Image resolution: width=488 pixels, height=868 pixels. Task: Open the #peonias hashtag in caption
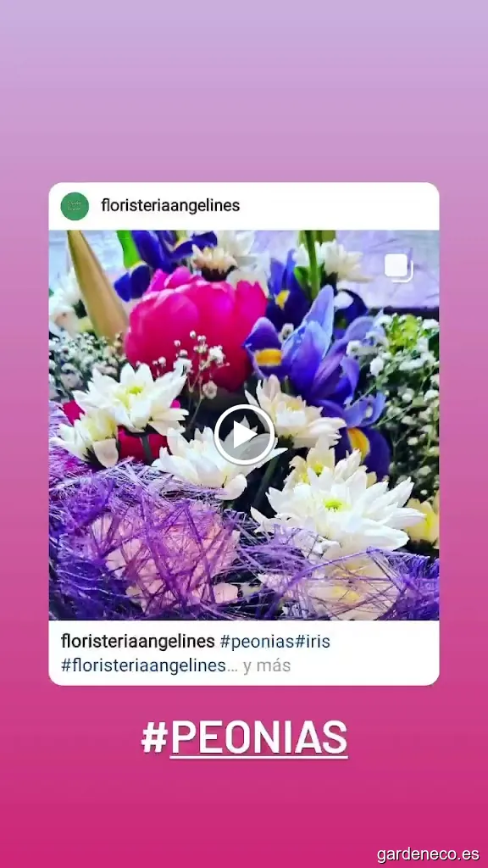point(257,643)
